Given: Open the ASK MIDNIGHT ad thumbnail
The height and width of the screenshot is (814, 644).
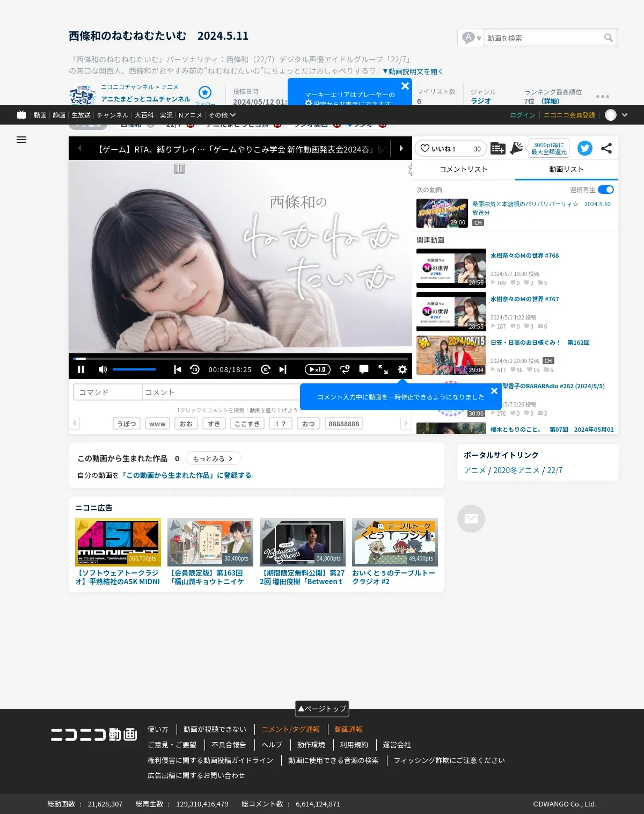Looking at the screenshot, I should point(118,542).
